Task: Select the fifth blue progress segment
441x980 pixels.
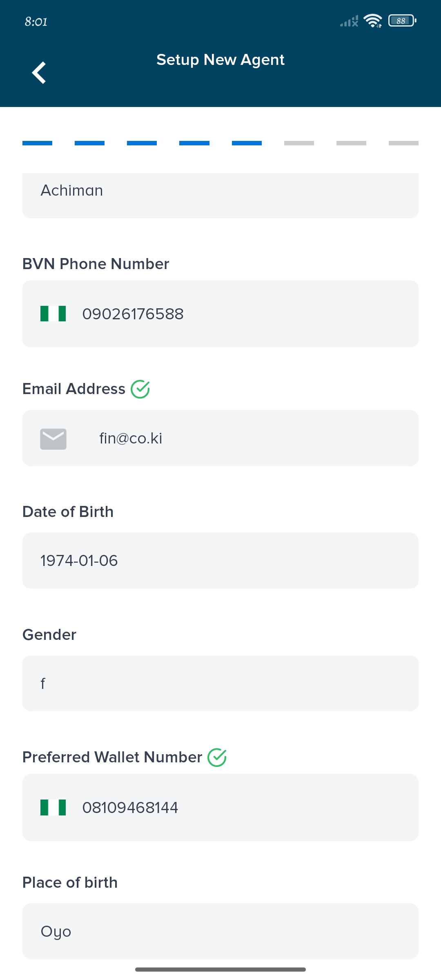Action: 247,143
